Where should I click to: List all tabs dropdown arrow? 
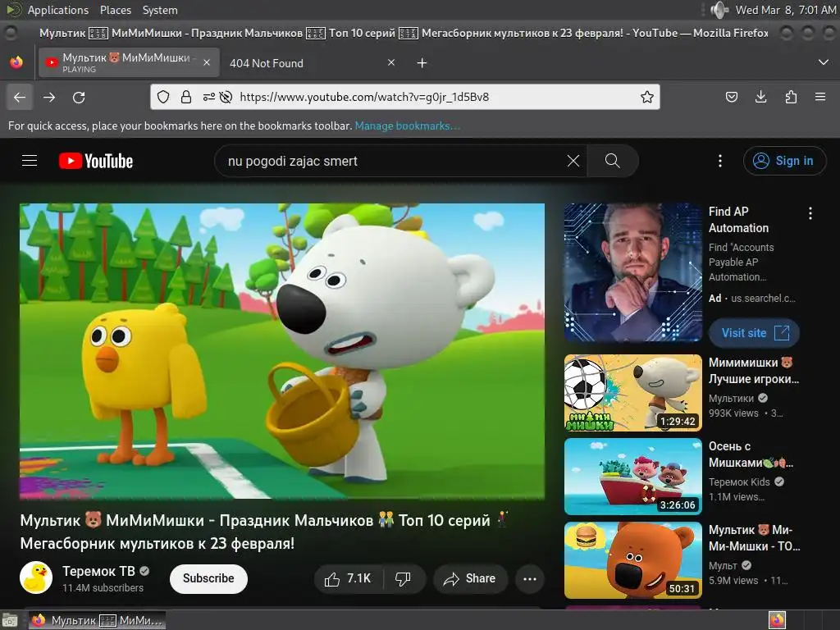tap(824, 62)
